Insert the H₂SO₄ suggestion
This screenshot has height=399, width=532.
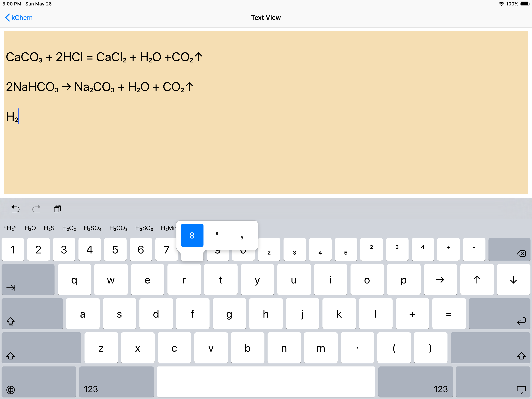(x=93, y=228)
